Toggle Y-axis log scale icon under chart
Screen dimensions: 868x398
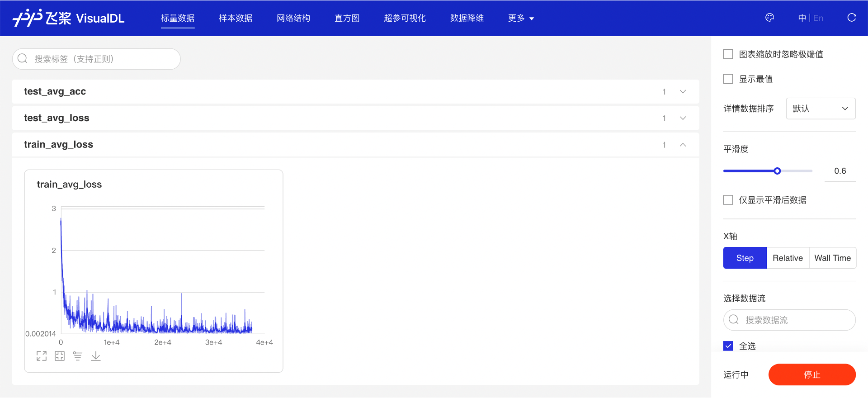78,356
